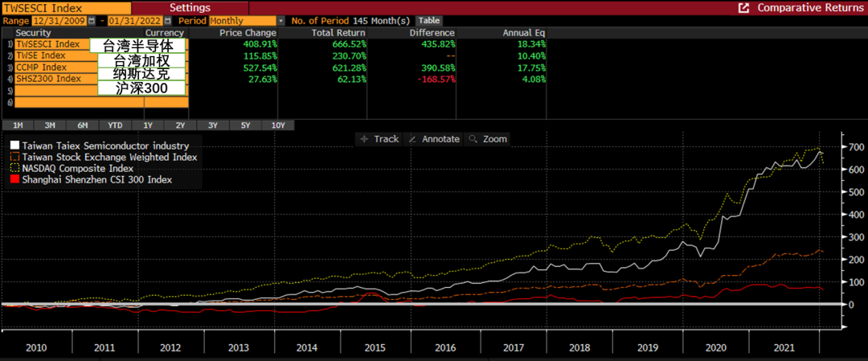This screenshot has width=868, height=361.
Task: Switch to Table view
Action: click(x=429, y=21)
